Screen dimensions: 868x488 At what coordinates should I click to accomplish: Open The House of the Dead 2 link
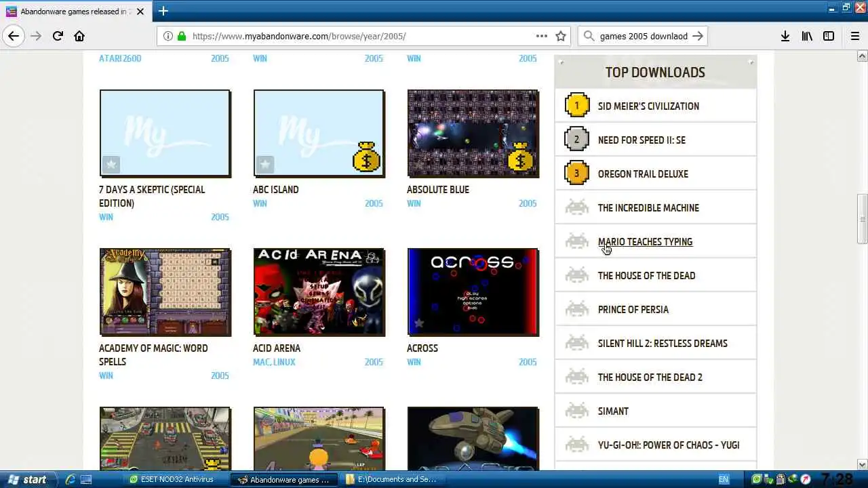(x=650, y=377)
